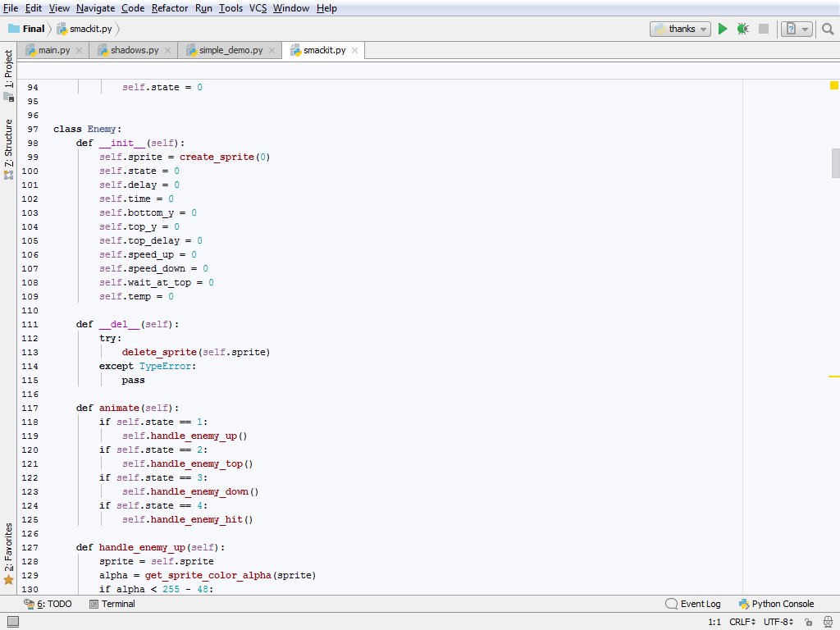The height and width of the screenshot is (630, 840).
Task: Open the Refactor menu
Action: tap(169, 8)
